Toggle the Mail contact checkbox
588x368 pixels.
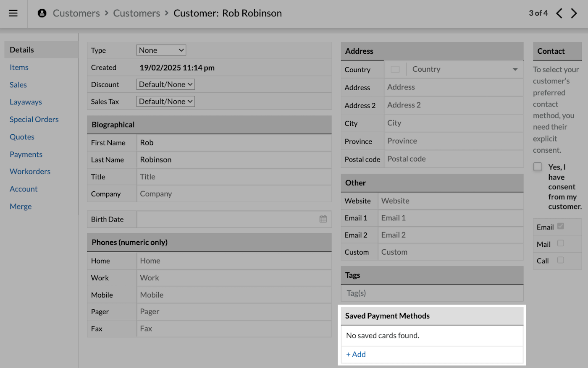[561, 243]
